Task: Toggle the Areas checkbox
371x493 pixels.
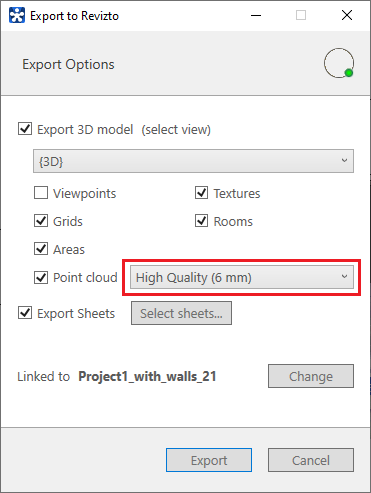Action: click(x=41, y=249)
